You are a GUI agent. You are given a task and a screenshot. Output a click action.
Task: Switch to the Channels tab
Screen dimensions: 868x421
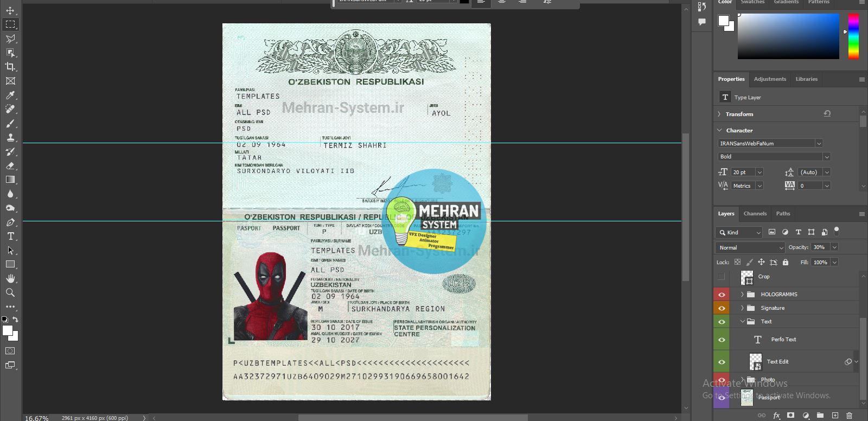755,214
